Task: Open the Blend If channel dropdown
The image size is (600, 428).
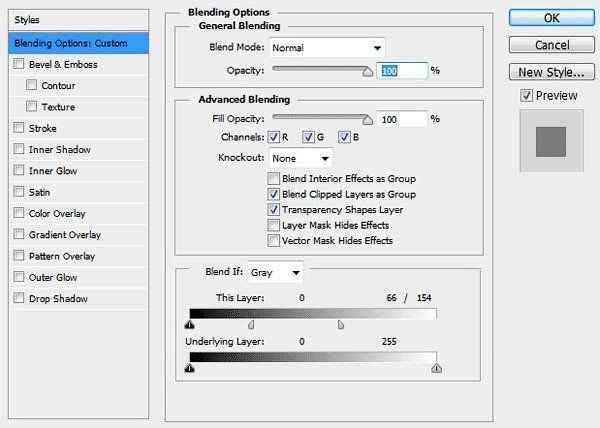Action: (x=276, y=273)
